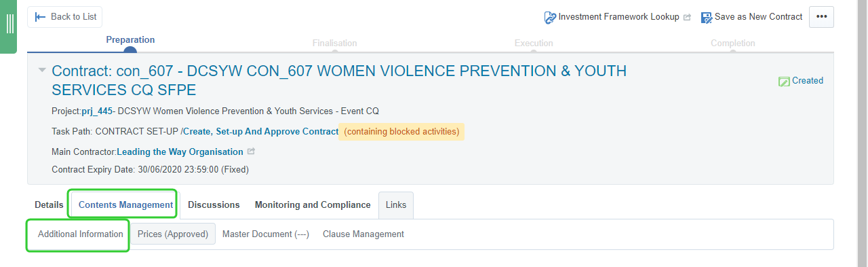This screenshot has width=868, height=267.
Task: Click the green sidebar handle grip
Action: (x=9, y=24)
